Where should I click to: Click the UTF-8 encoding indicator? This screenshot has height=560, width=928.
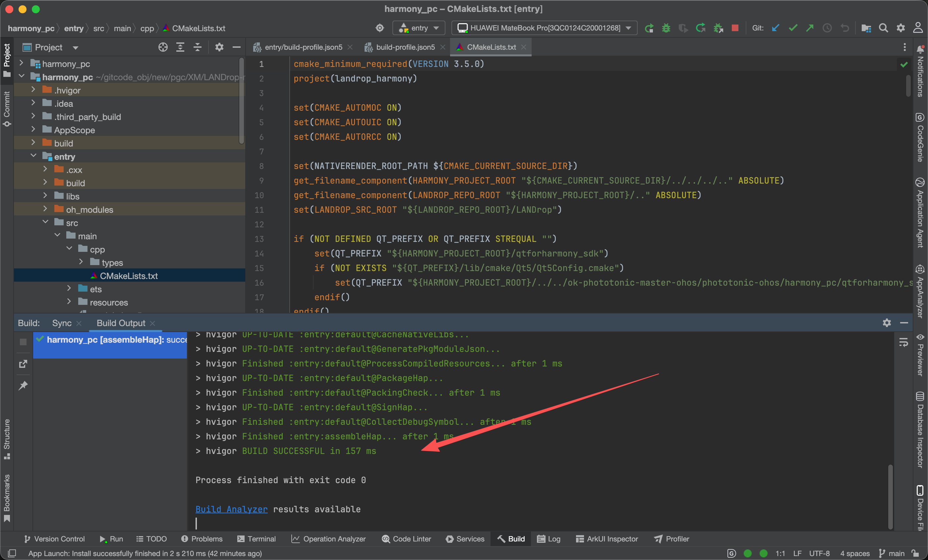tap(820, 553)
